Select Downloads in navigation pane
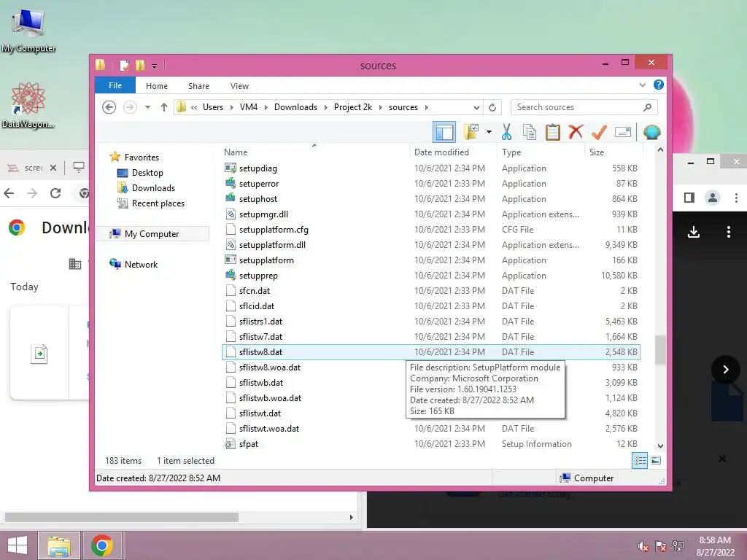Viewport: 747px width, 560px height. pos(153,187)
